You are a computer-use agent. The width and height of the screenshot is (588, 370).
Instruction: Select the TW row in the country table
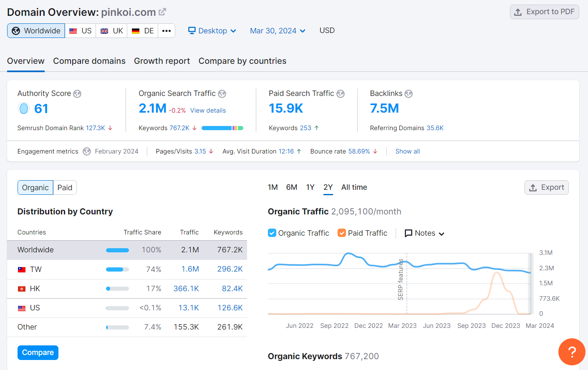point(36,269)
